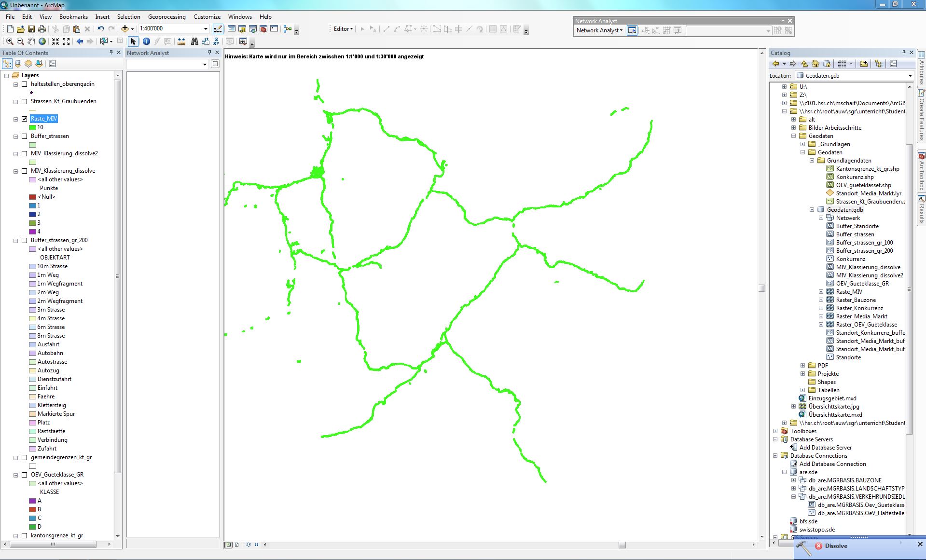The image size is (926, 560).
Task: Open the map scale dropdown
Action: (206, 29)
